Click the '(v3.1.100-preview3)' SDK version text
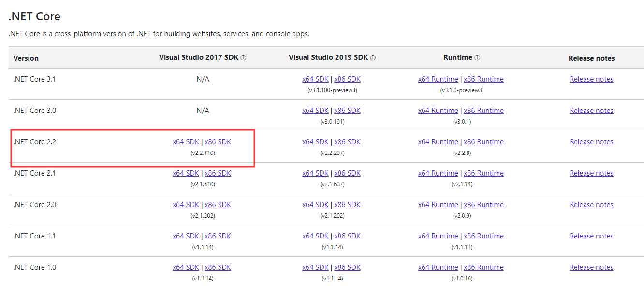Viewport: 644px width, 294px height. pyautogui.click(x=332, y=90)
